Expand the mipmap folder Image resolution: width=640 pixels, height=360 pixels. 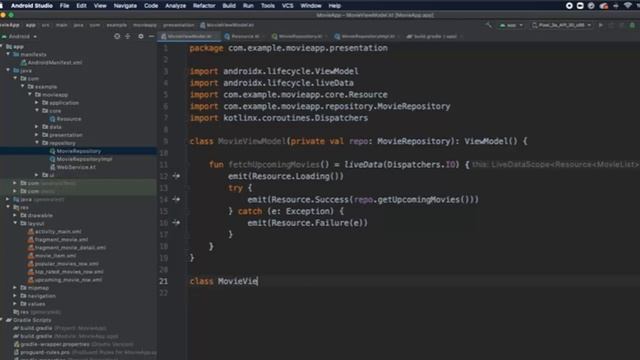tap(16, 288)
